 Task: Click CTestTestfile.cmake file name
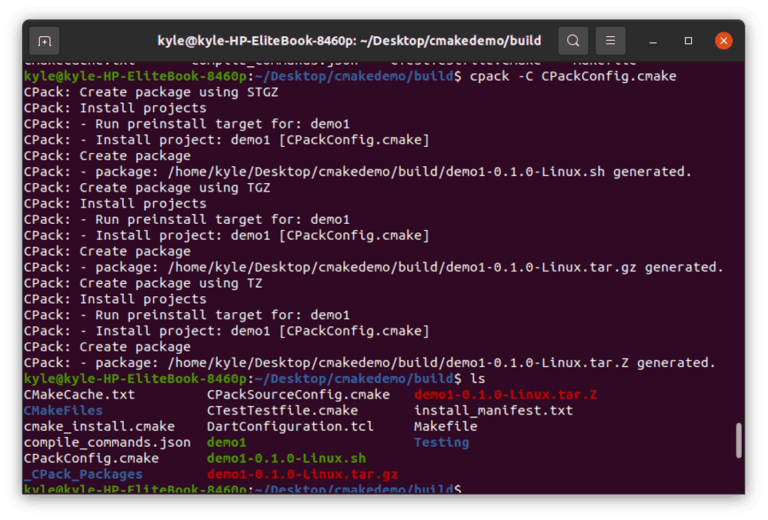(x=282, y=410)
